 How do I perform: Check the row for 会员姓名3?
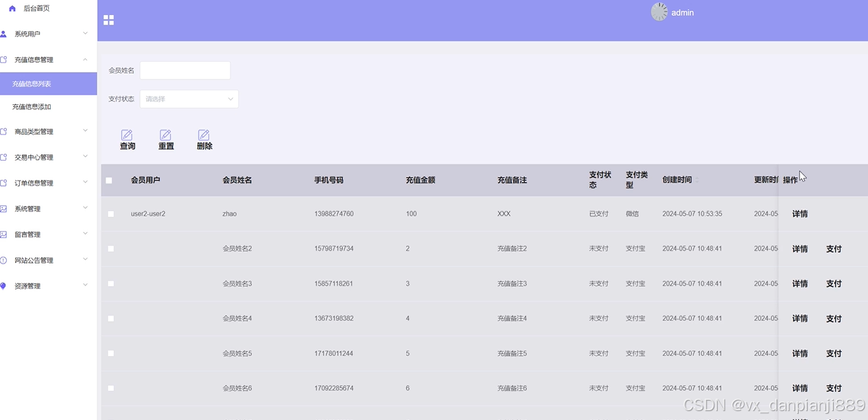click(x=111, y=283)
